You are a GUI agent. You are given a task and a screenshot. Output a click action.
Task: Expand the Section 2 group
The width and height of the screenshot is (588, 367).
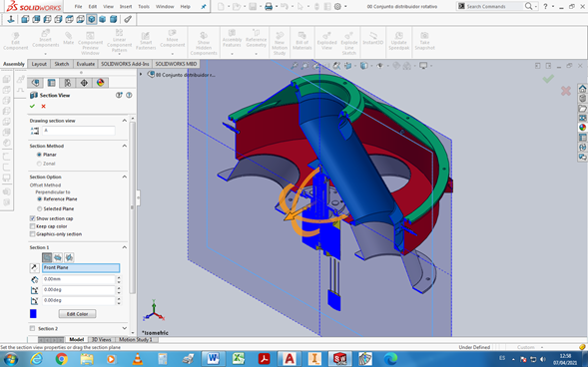tap(124, 328)
